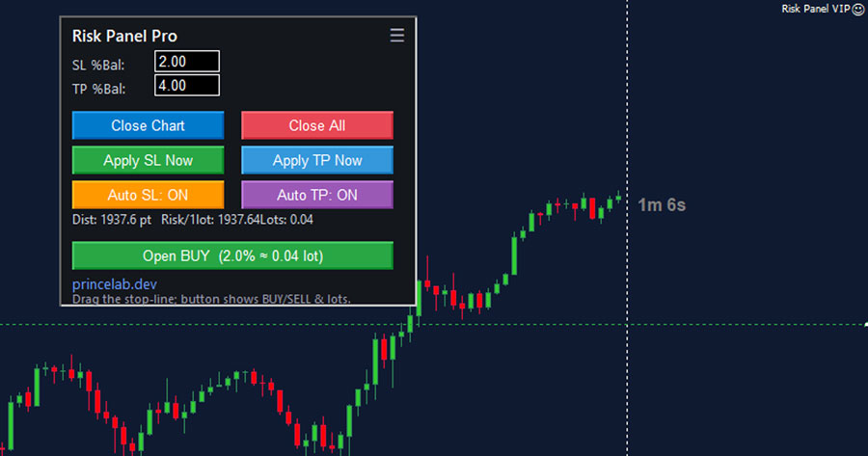Screen dimensions: 868x456
Task: Click the Risk Panel VIP label
Action: [815, 9]
